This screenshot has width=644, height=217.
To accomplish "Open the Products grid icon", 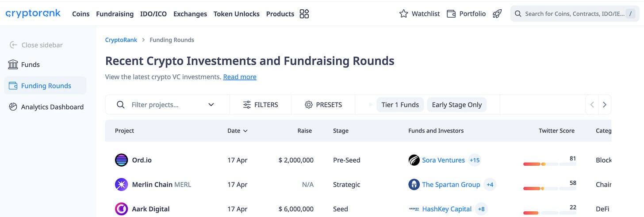I will tap(304, 14).
